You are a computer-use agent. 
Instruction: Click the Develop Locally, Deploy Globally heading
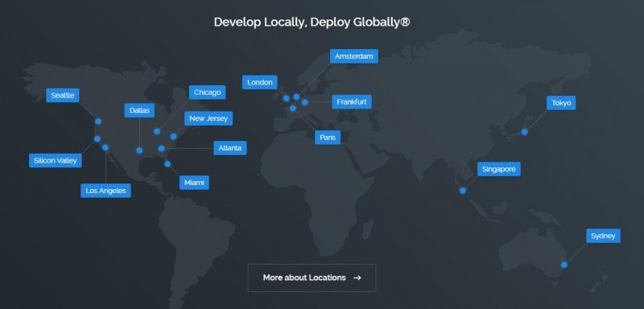(x=312, y=22)
